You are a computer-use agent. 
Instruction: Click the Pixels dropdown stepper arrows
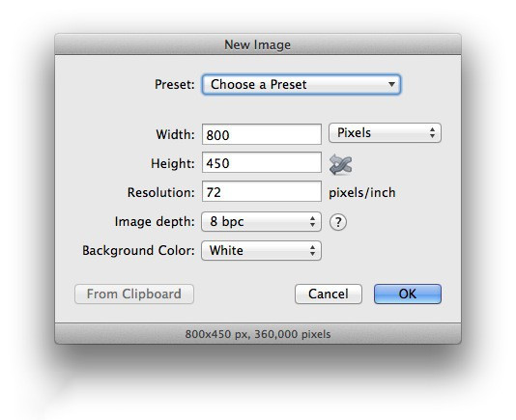click(432, 133)
